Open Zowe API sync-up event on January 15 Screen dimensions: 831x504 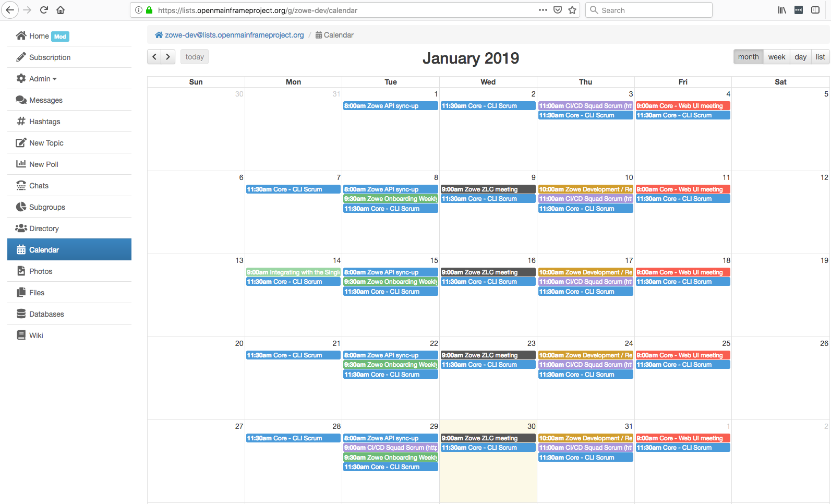click(391, 272)
